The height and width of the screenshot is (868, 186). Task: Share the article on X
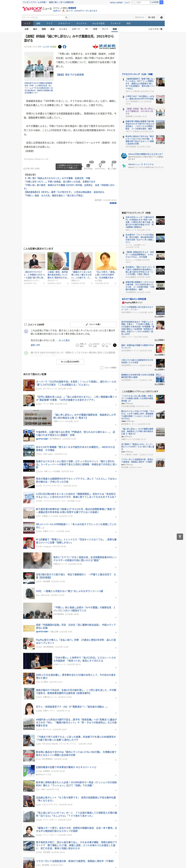coord(60,47)
